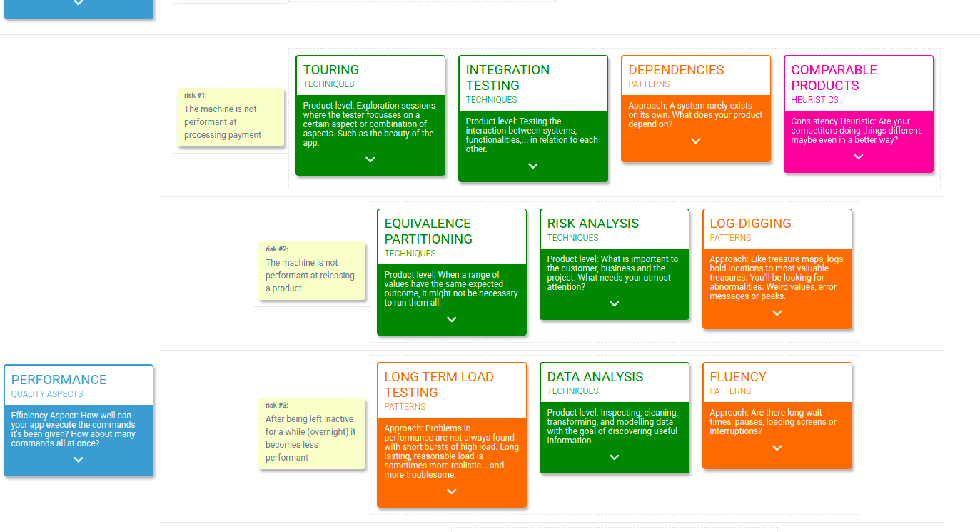Expand the Integration Testing card chevron
This screenshot has width=980, height=532.
coord(533,166)
